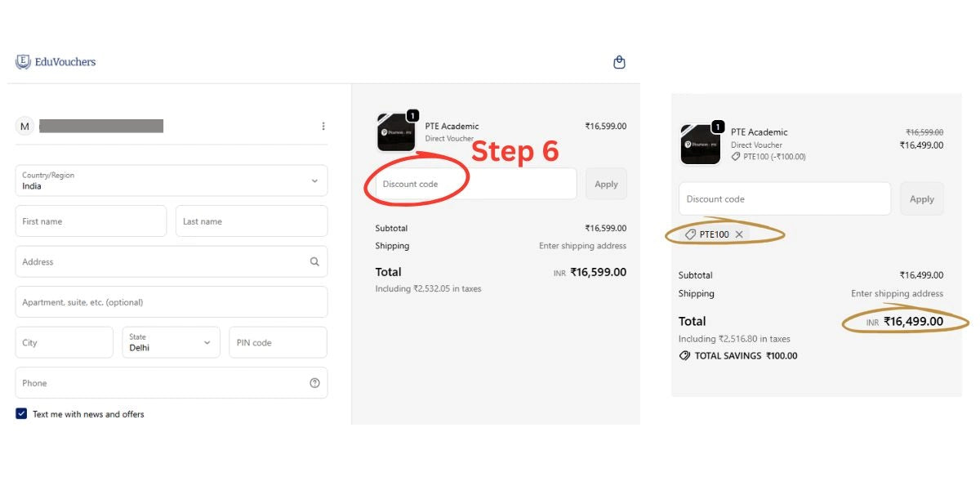Open the shopping bag cart icon
This screenshot has width=980, height=490.
point(619,62)
